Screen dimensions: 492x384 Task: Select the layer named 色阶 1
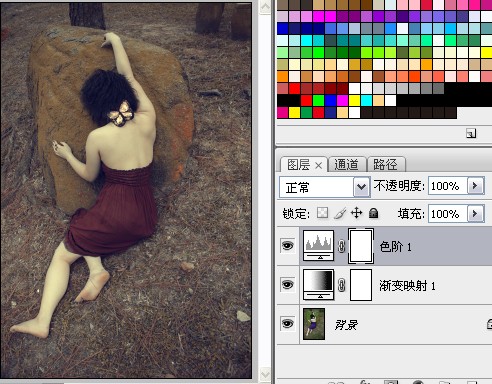[395, 247]
